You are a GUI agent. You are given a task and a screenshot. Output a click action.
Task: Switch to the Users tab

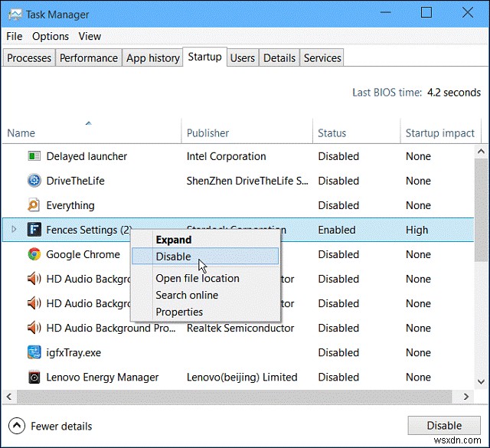point(243,58)
